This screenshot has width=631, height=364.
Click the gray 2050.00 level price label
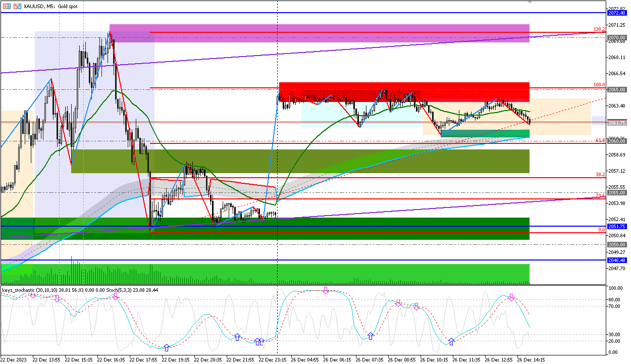[617, 244]
